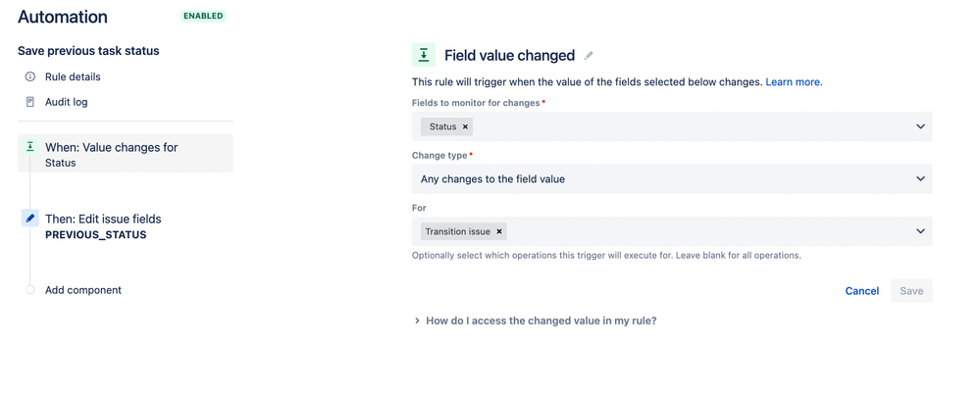980x395 pixels.
Task: Expand How do I access the changed value
Action: [x=535, y=321]
